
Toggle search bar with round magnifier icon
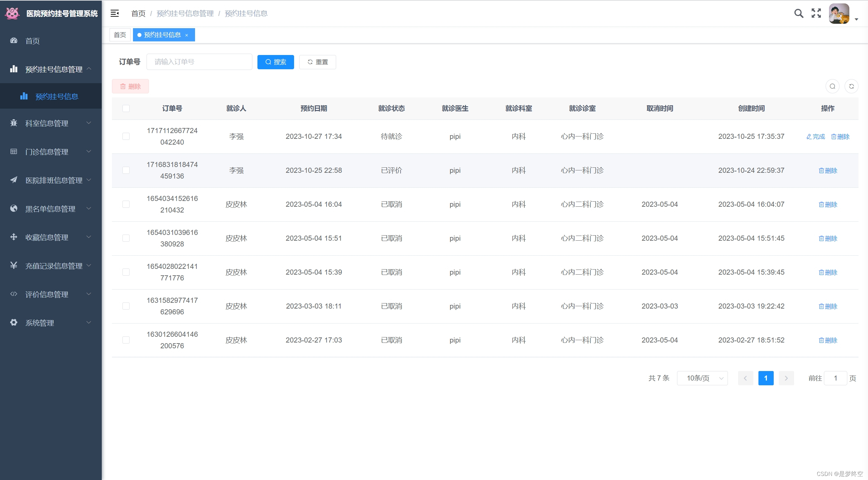[x=832, y=86]
